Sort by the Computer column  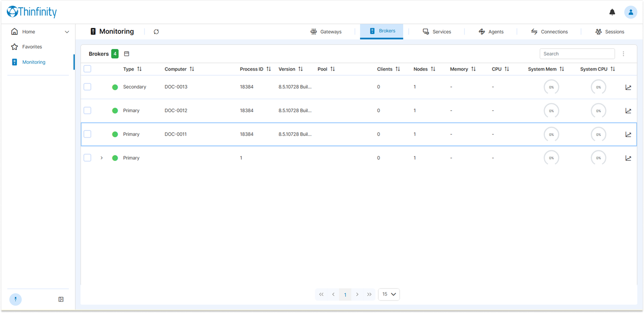tap(192, 69)
